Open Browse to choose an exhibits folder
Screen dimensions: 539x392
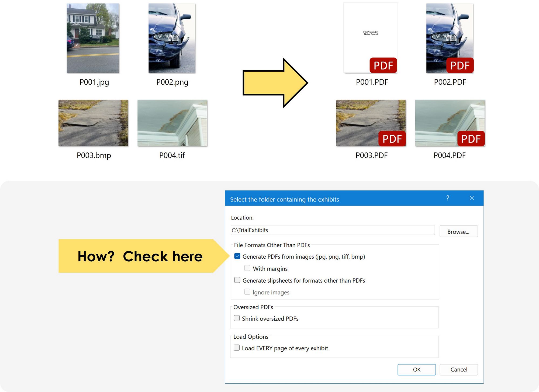458,231
